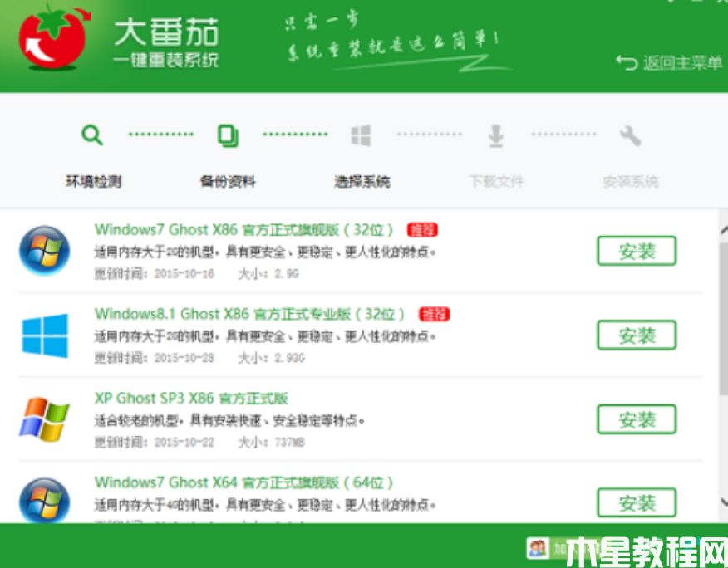Click the list scrollbar up arrow

pos(724,230)
